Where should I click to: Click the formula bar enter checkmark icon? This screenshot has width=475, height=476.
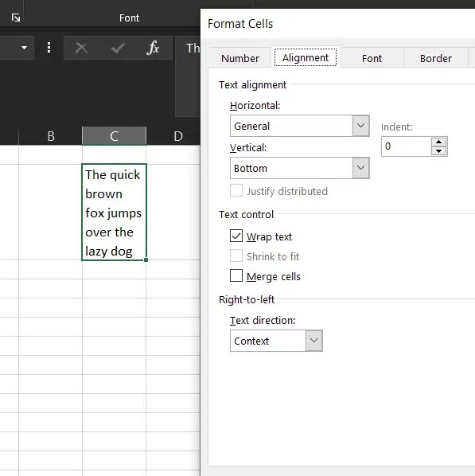(x=118, y=48)
